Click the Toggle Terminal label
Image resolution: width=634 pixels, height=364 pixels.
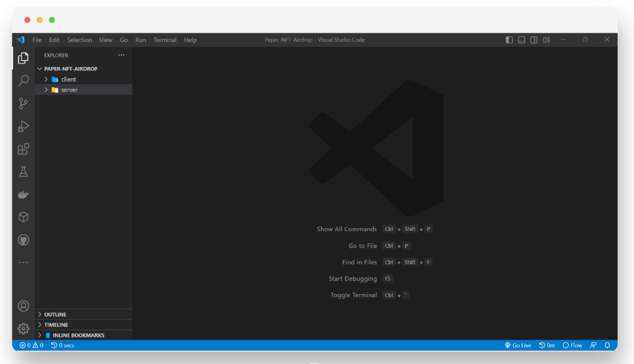tap(354, 295)
